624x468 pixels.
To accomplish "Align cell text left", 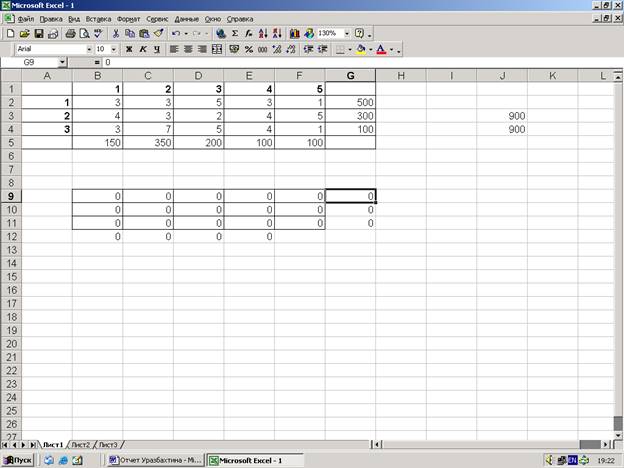I will (x=174, y=49).
